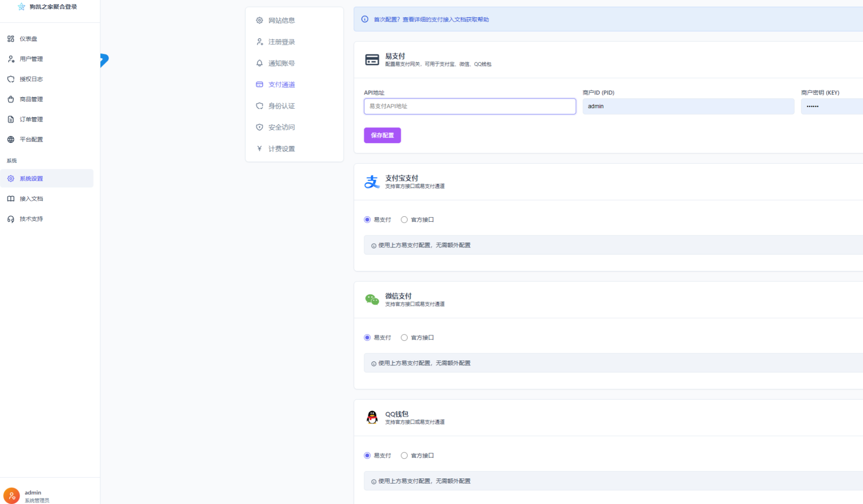
Task: Click the 支付宝支付 section heading
Action: [x=402, y=178]
